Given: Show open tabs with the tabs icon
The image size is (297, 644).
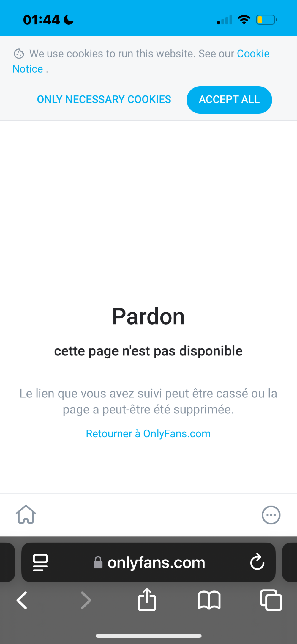Looking at the screenshot, I should tap(271, 600).
